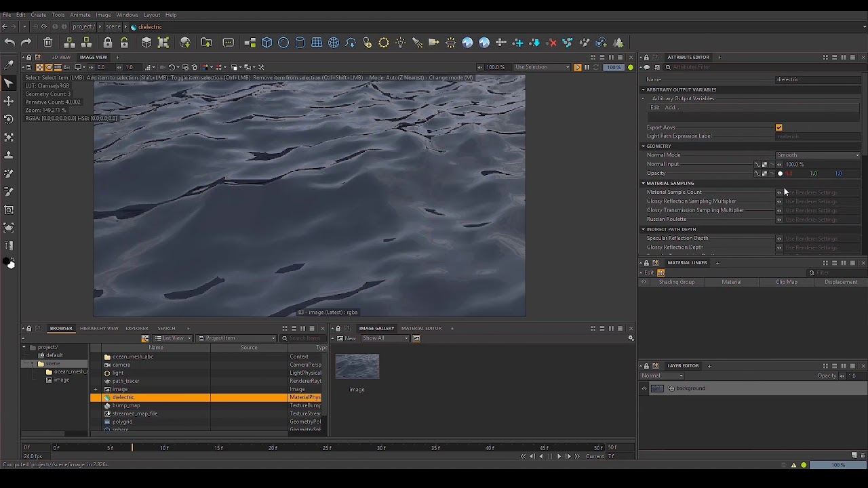Hide the background layer with its eye icon
Image resolution: width=868 pixels, height=488 pixels.
coord(644,388)
